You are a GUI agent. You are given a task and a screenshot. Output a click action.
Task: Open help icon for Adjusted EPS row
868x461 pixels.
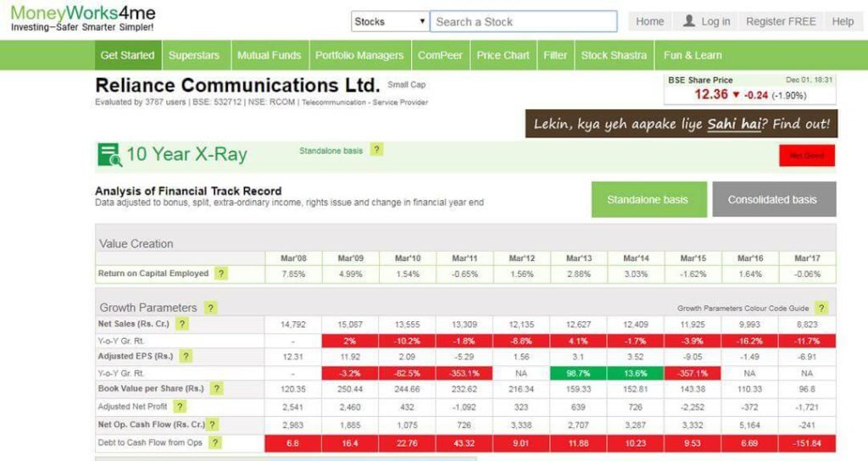pyautogui.click(x=186, y=357)
